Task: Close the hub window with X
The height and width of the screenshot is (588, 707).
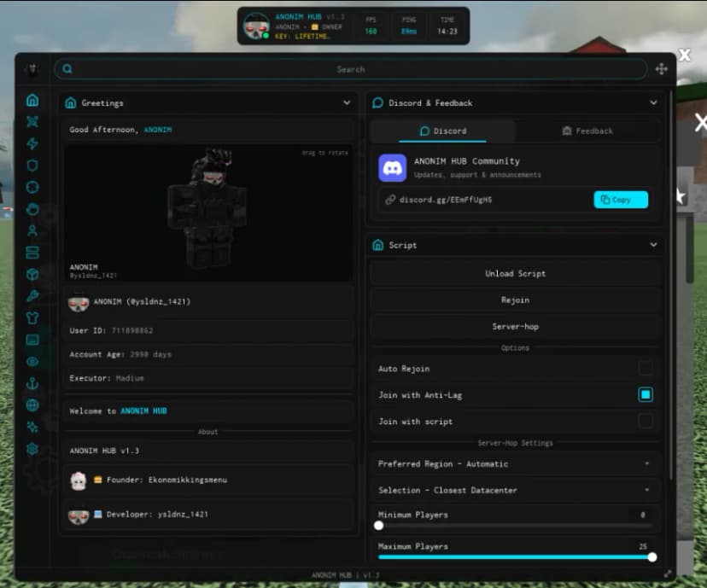Action: (685, 55)
